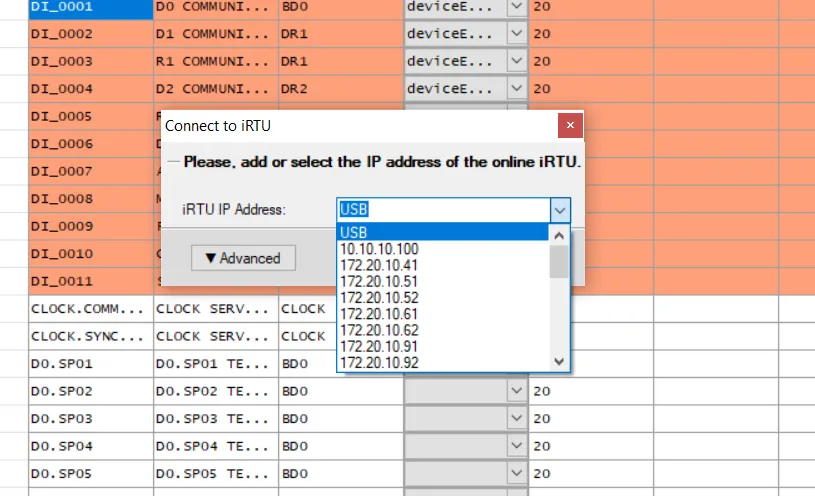Select the DI_0002 cell
This screenshot has height=496, width=815.
(x=91, y=34)
